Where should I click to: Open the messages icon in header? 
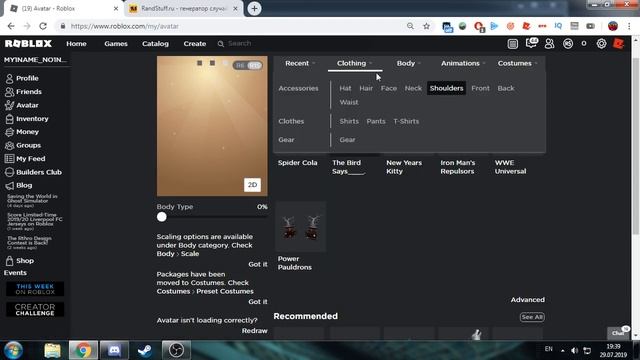coord(531,43)
